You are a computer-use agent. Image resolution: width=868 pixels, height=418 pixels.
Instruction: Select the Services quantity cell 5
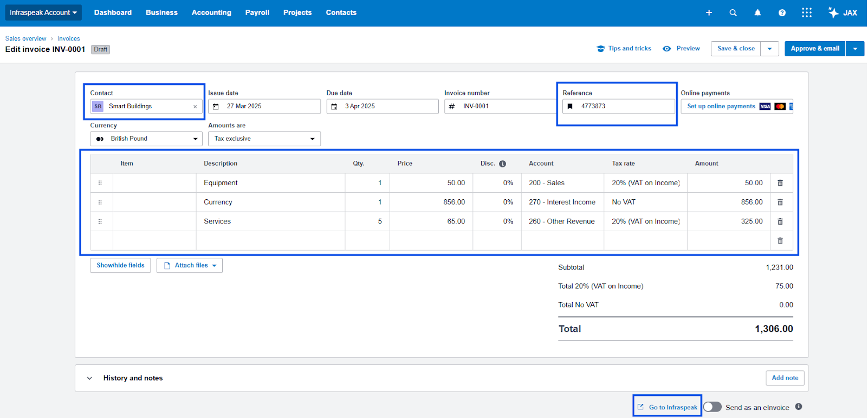click(x=367, y=221)
